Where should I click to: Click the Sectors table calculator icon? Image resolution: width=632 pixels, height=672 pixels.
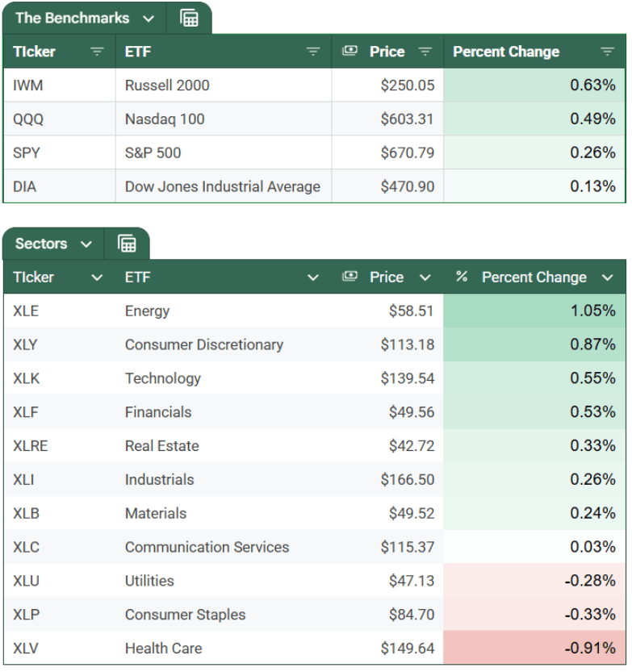[x=127, y=244]
